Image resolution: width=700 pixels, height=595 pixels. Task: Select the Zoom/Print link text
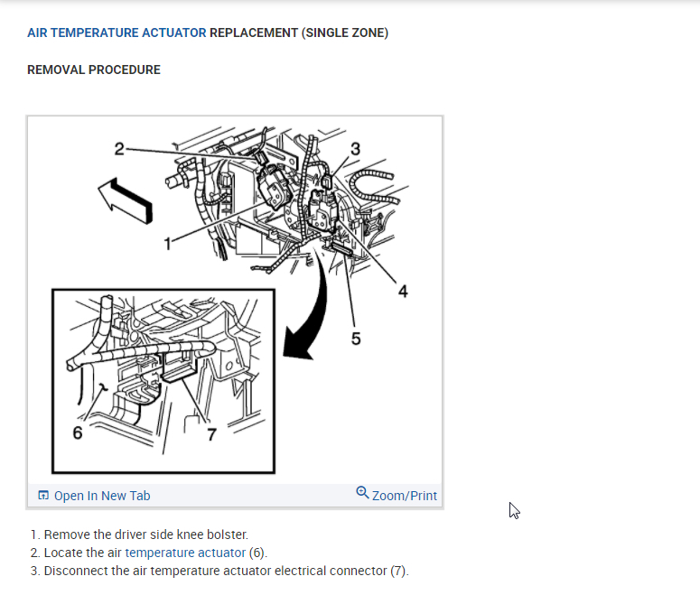pos(405,496)
